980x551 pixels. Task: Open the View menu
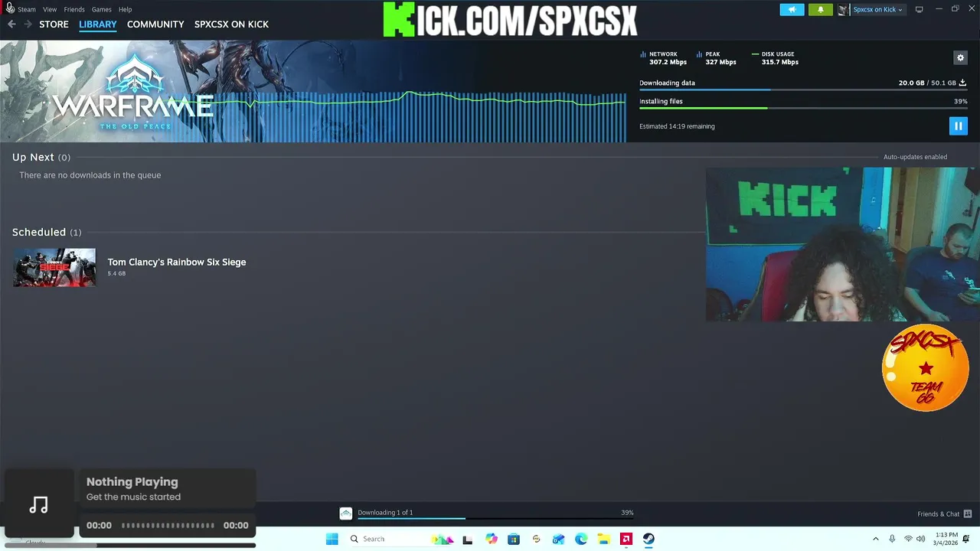pyautogui.click(x=50, y=9)
